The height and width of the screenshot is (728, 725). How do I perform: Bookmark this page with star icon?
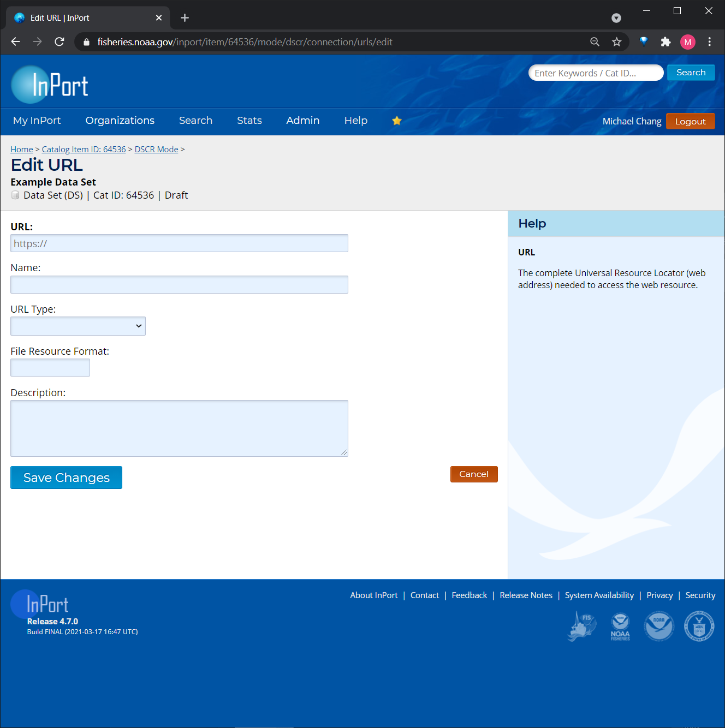point(617,42)
